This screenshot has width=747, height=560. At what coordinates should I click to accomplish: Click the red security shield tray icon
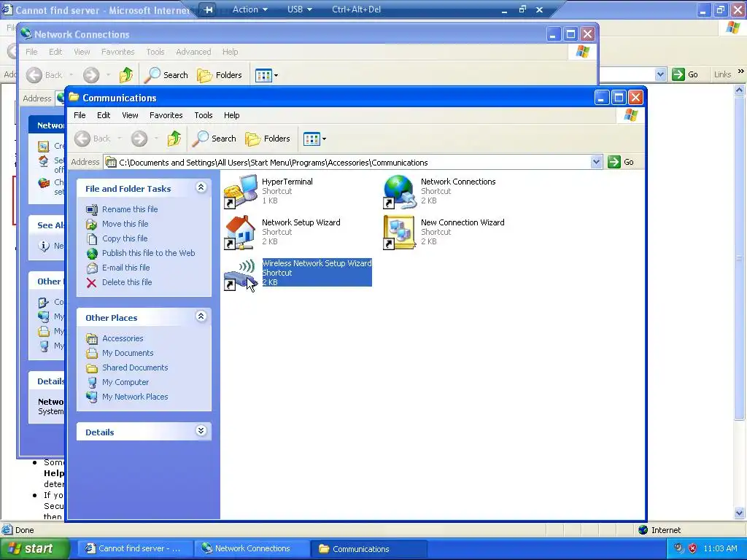point(693,548)
